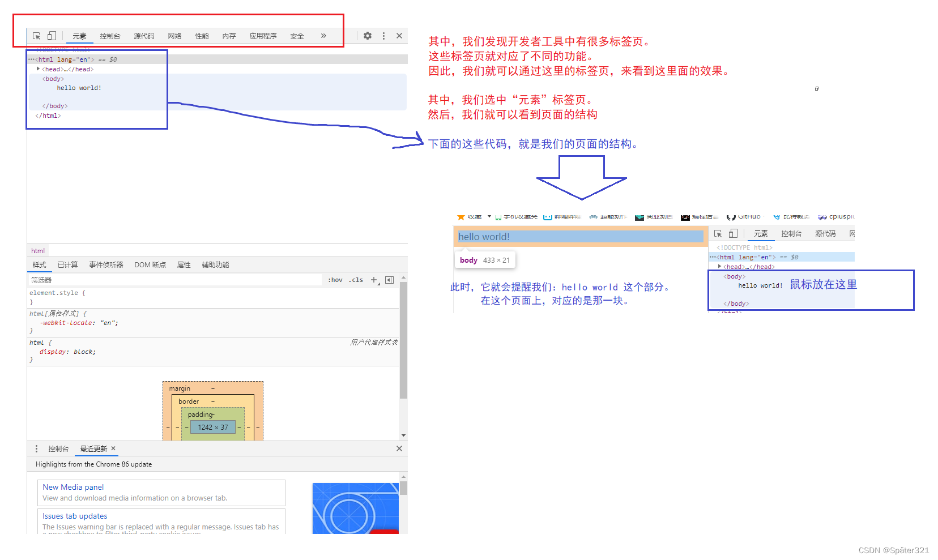This screenshot has width=938, height=560.
Task: Open the DevTools settings gear
Action: [x=368, y=36]
